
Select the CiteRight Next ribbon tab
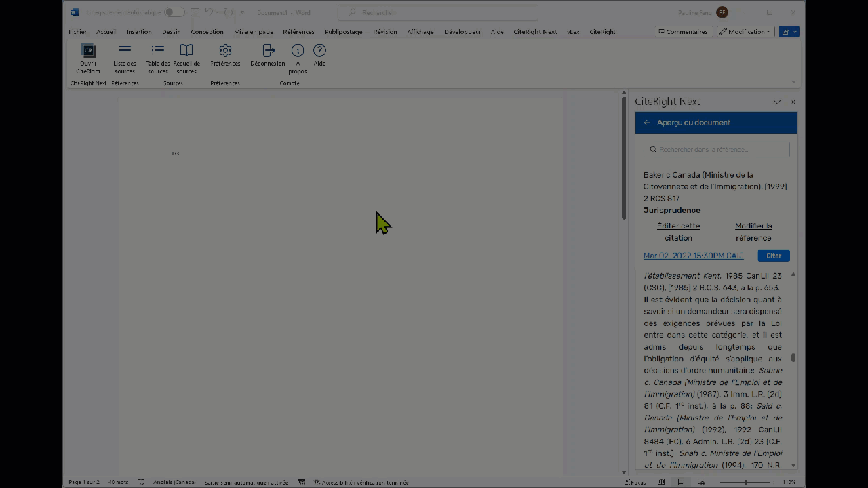click(x=535, y=32)
